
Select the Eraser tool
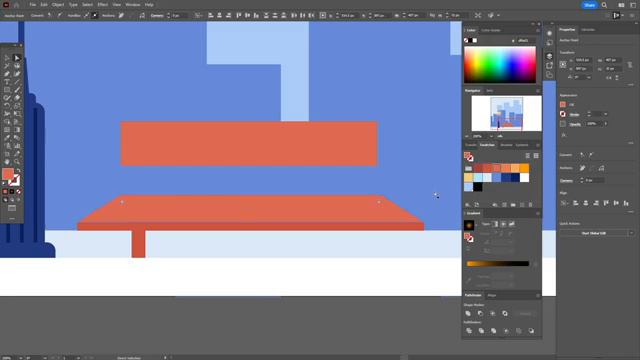tap(17, 98)
